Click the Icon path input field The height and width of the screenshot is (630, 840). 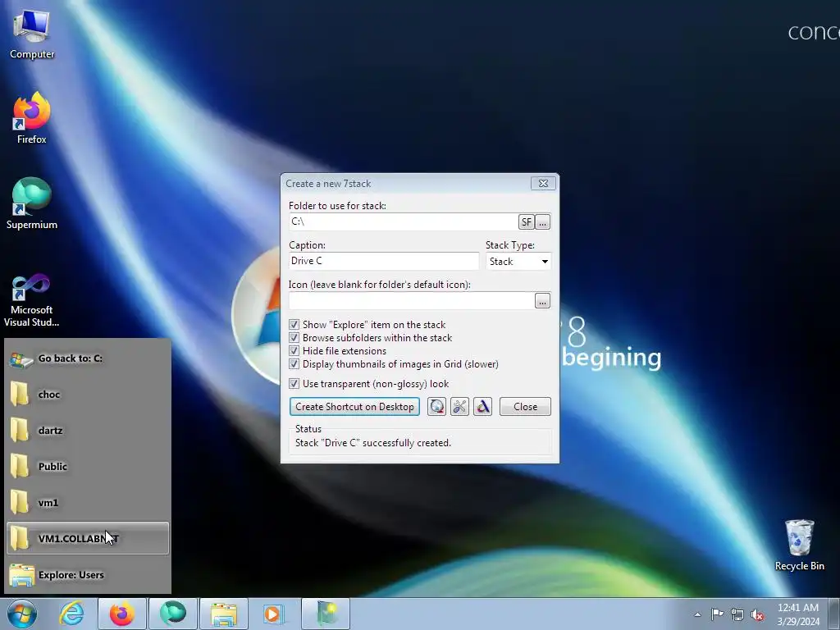click(412, 300)
